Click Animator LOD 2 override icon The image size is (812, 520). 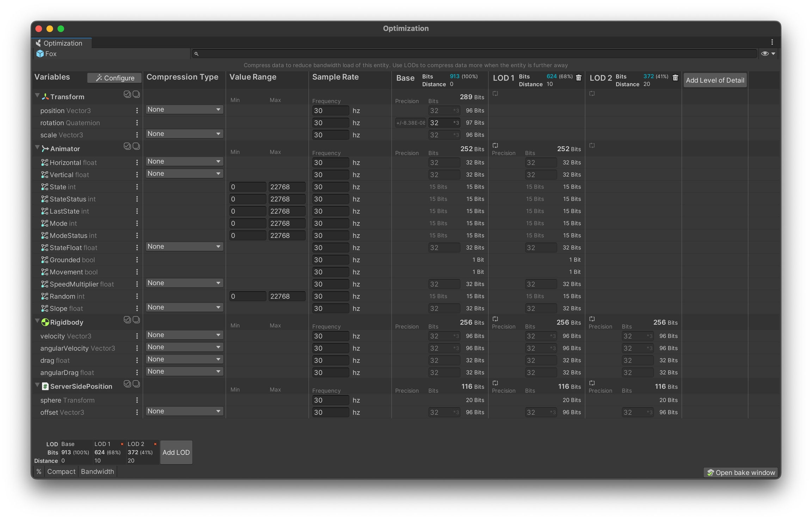click(x=592, y=146)
